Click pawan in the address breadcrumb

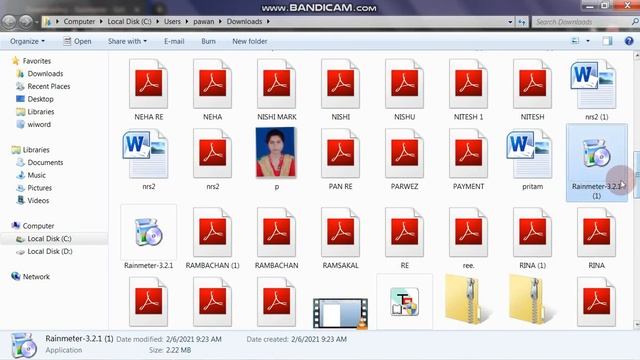click(x=204, y=22)
